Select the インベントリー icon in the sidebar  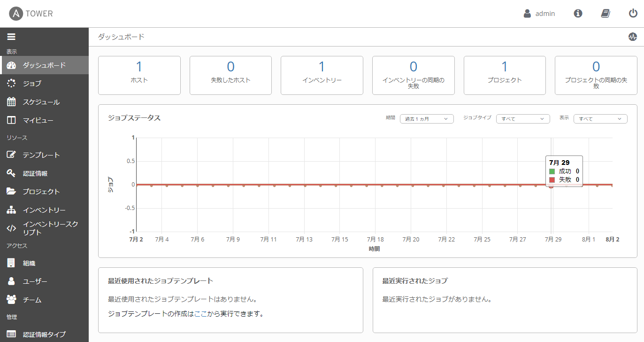[x=12, y=210]
